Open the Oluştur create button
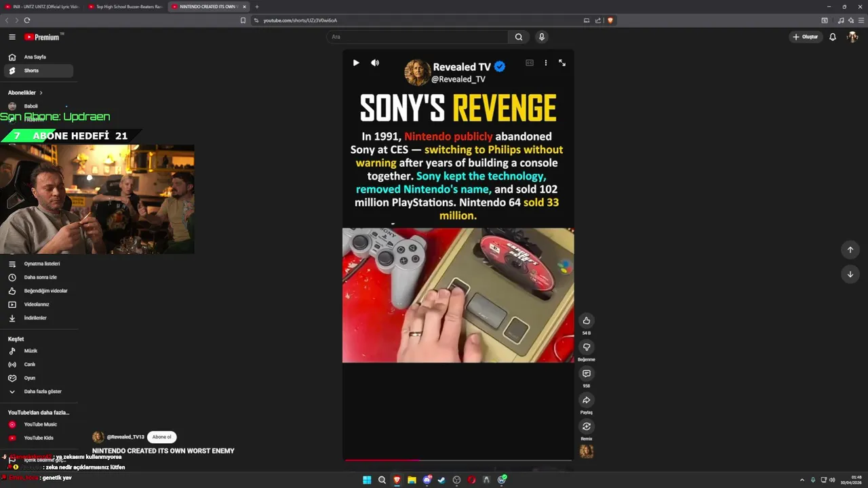Viewport: 868px width, 488px height. coord(806,37)
